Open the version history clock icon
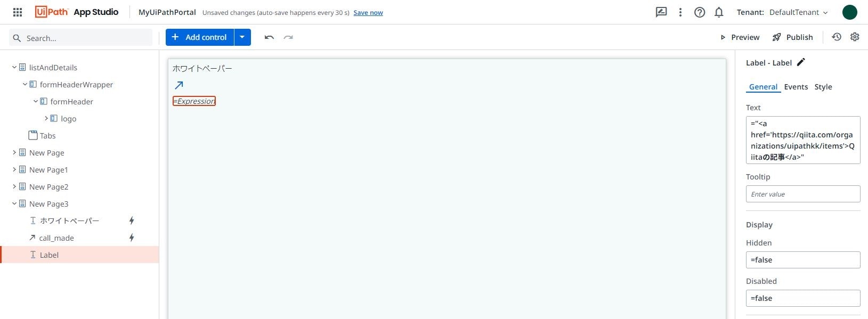Image resolution: width=868 pixels, height=319 pixels. [837, 37]
